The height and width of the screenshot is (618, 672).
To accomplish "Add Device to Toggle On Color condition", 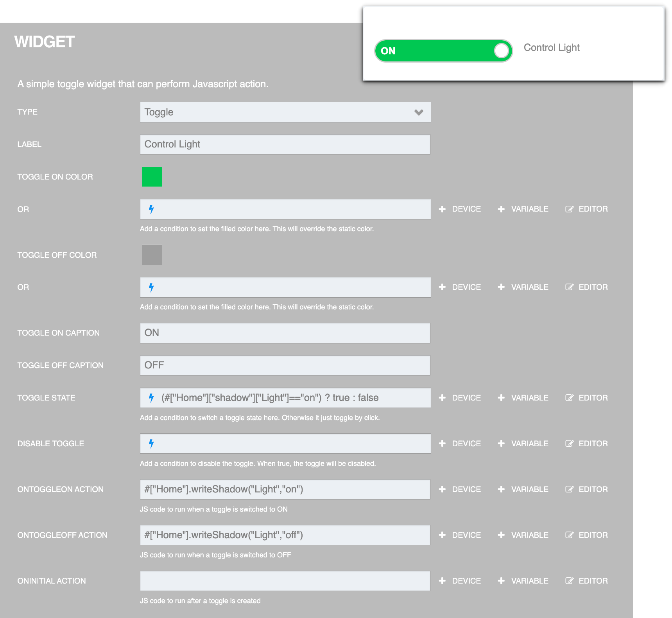I will pos(460,209).
